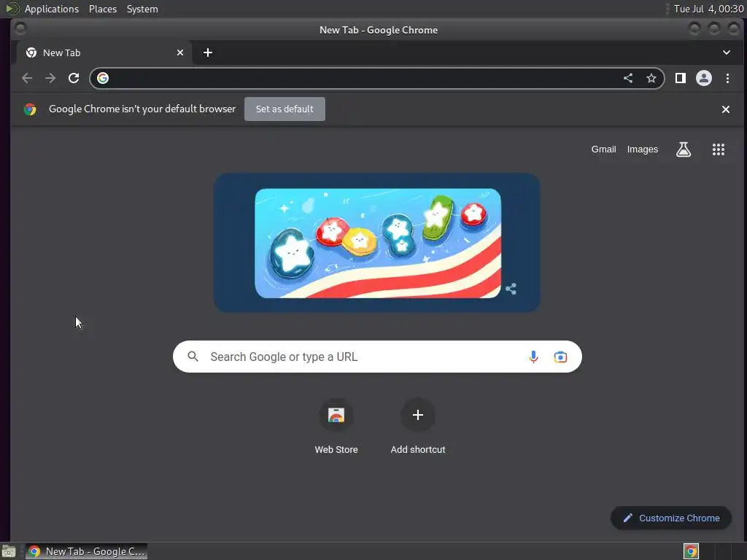Open the Google apps grid
The width and height of the screenshot is (747, 560).
click(x=719, y=149)
